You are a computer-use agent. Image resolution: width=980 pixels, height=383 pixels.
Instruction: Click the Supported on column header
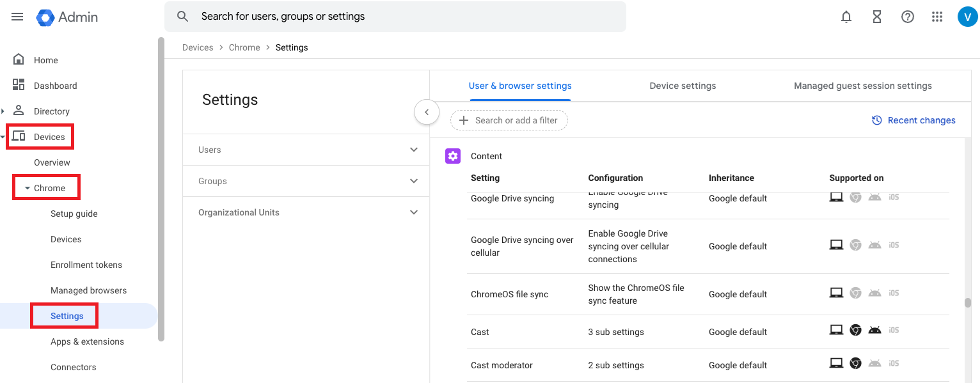[857, 178]
